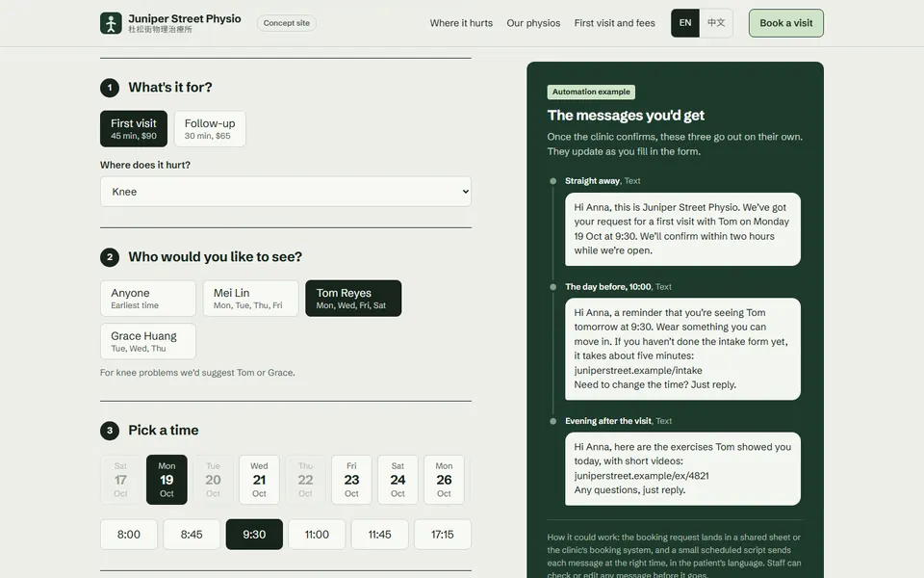Click the day-before reminder message bubble
Image resolution: width=924 pixels, height=578 pixels.
click(x=682, y=349)
